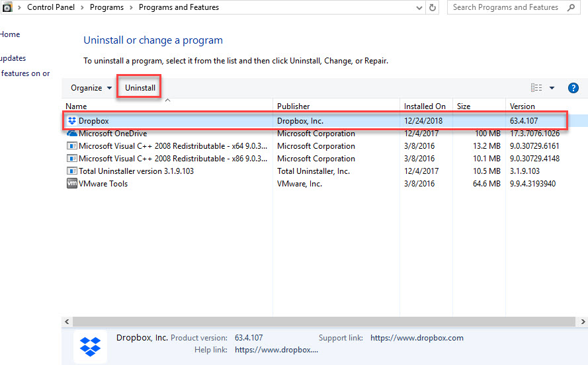Open the Organize dropdown menu
The image size is (588, 365).
click(x=91, y=88)
